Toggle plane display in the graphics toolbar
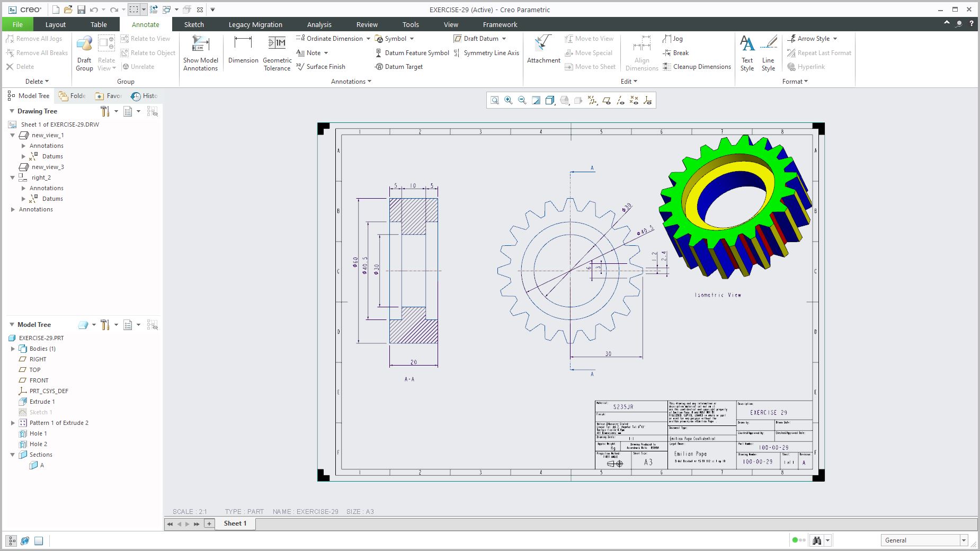The height and width of the screenshot is (551, 980). coord(607,100)
